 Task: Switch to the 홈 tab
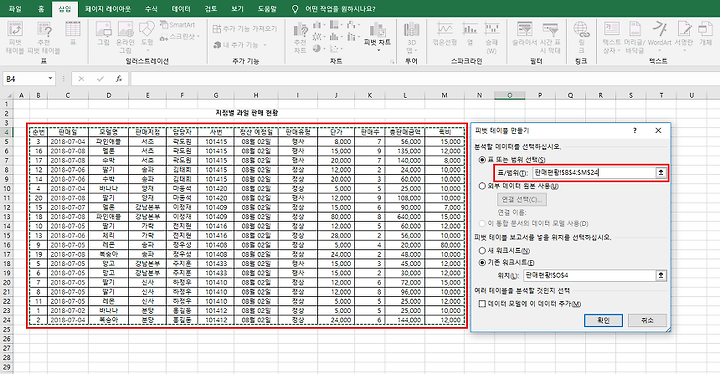[x=41, y=9]
